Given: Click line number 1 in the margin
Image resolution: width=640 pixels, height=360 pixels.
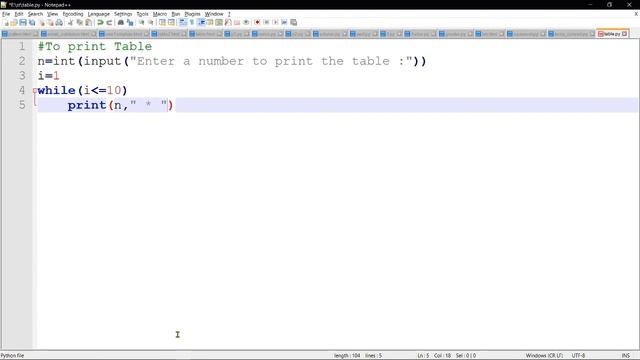Looking at the screenshot, I should [22, 47].
